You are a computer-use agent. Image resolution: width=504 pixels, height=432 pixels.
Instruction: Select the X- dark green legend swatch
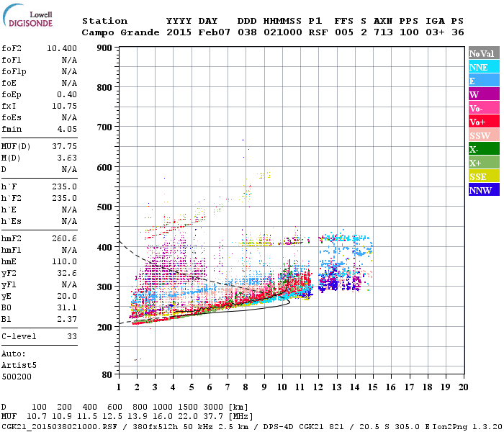(x=484, y=149)
